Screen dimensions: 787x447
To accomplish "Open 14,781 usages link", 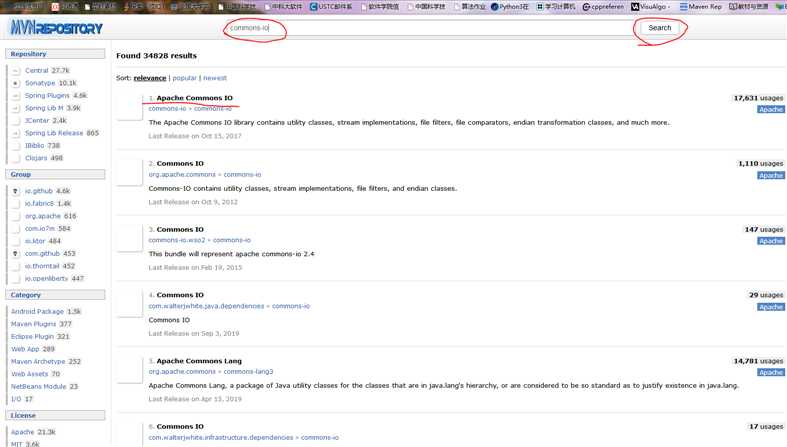I will (x=758, y=361).
